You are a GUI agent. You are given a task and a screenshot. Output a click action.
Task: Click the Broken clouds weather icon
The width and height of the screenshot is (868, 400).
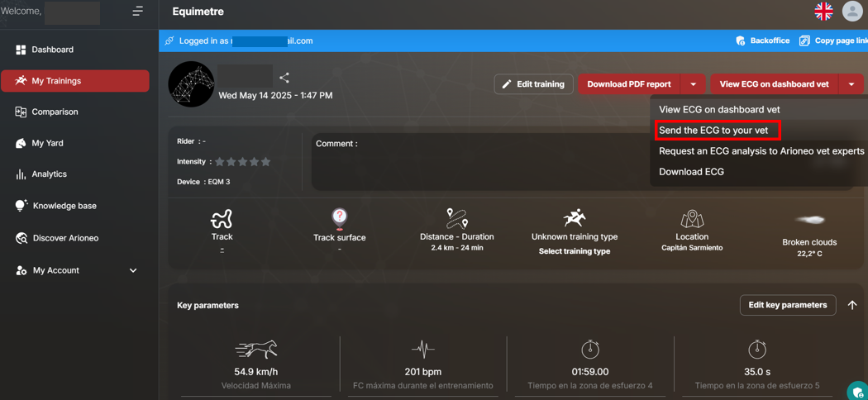(x=810, y=220)
